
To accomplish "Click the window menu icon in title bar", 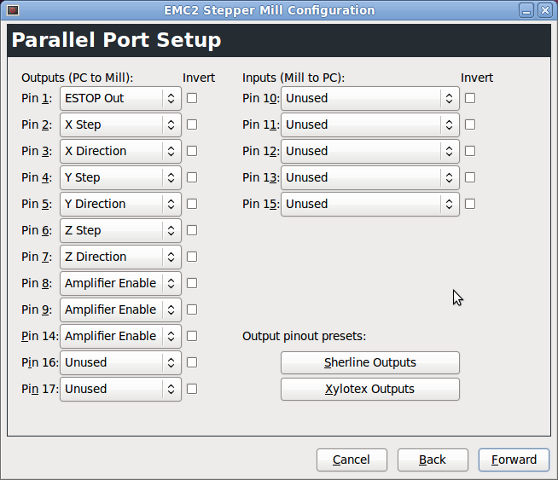I will 13,10.
